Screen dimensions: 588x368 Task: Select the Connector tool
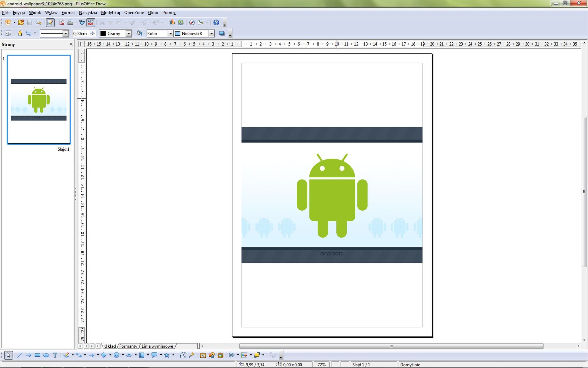point(79,355)
